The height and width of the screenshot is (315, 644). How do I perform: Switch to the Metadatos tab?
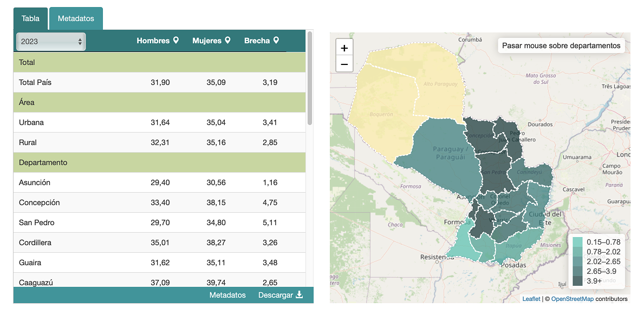[76, 18]
